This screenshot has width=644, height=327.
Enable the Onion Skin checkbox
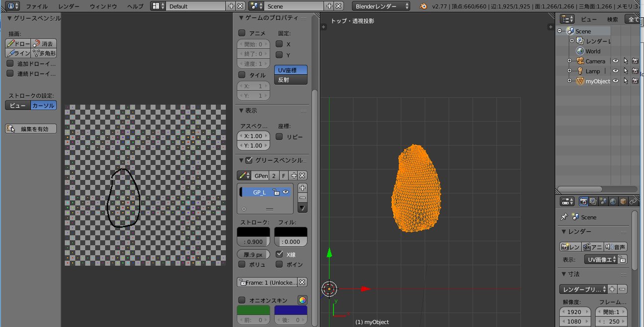coord(242,300)
